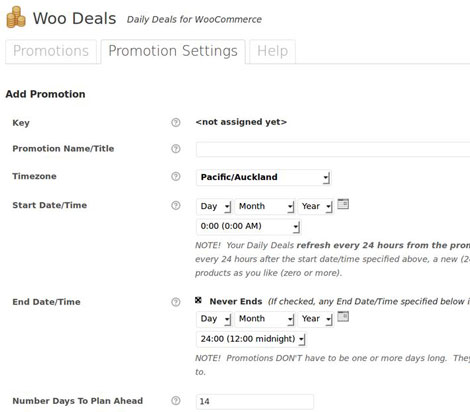This screenshot has width=470, height=412.
Task: Open the Pacific/Auckland timezone dropdown
Action: tap(264, 177)
